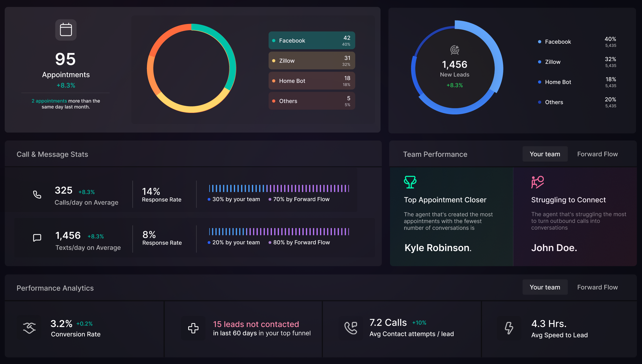The height and width of the screenshot is (364, 642).
Task: Click the plus icon beside leads not contacted
Action: 194,328
